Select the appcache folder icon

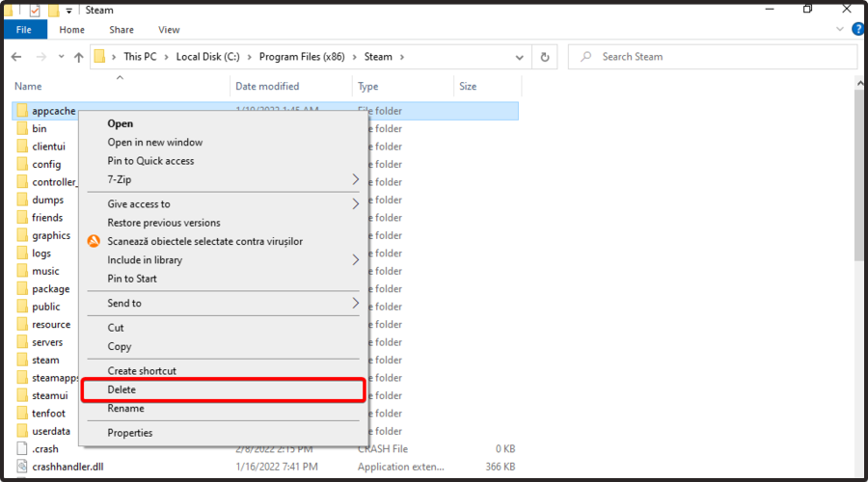22,111
